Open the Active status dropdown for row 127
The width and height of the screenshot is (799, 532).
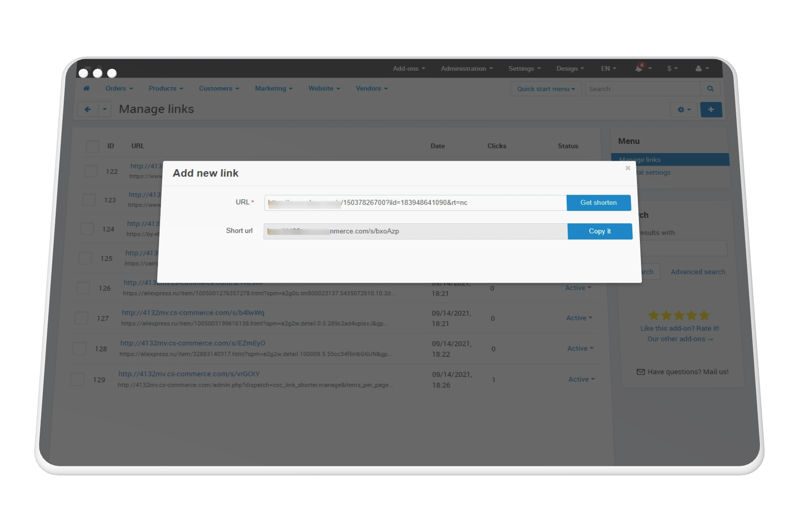(x=579, y=318)
